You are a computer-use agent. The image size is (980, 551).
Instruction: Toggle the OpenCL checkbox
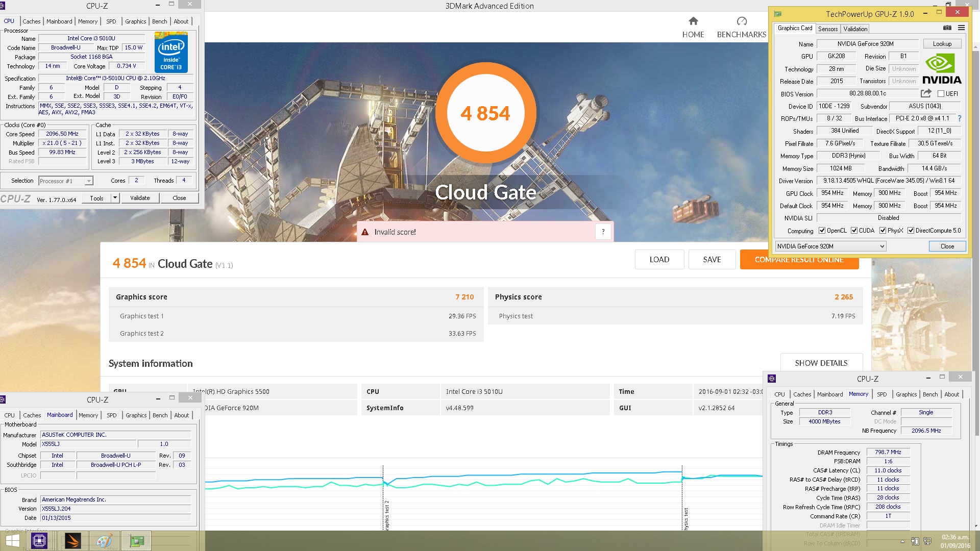(822, 231)
